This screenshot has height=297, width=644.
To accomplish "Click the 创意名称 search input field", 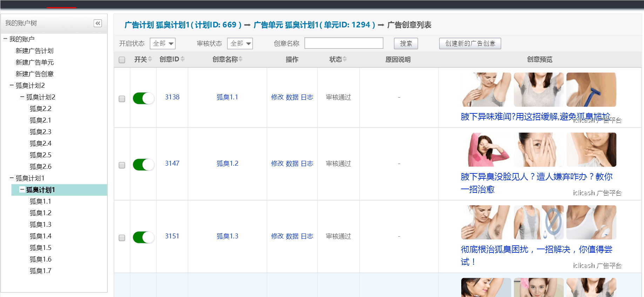I will [x=344, y=43].
